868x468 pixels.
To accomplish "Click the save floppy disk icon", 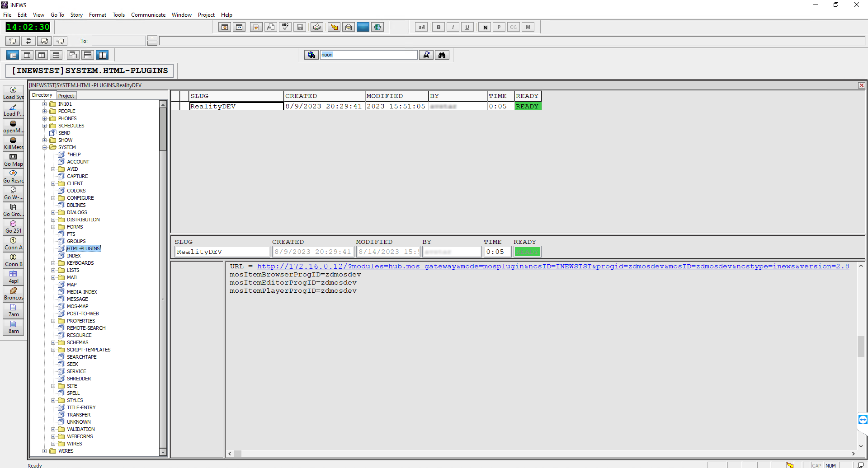I will [300, 27].
